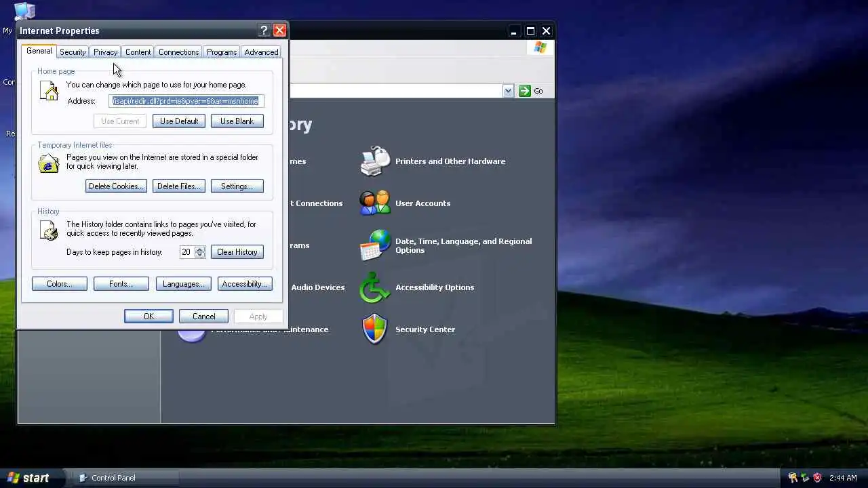Viewport: 868px width, 488px height.
Task: Click the Temporary Internet files IE icon
Action: point(49,163)
